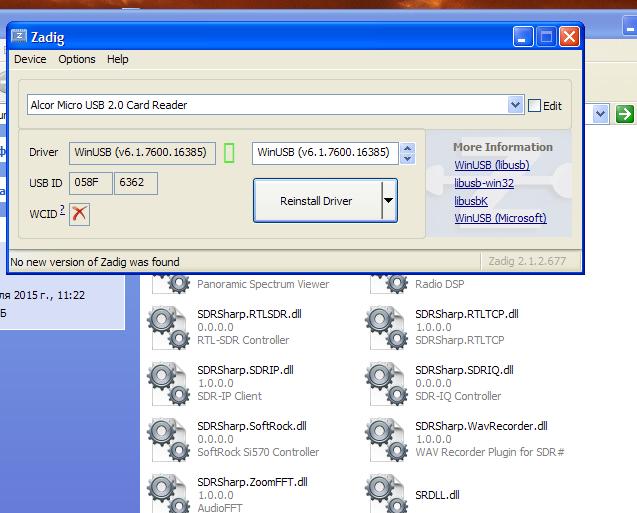
Task: Click the Reinstall Driver button
Action: click(x=317, y=201)
